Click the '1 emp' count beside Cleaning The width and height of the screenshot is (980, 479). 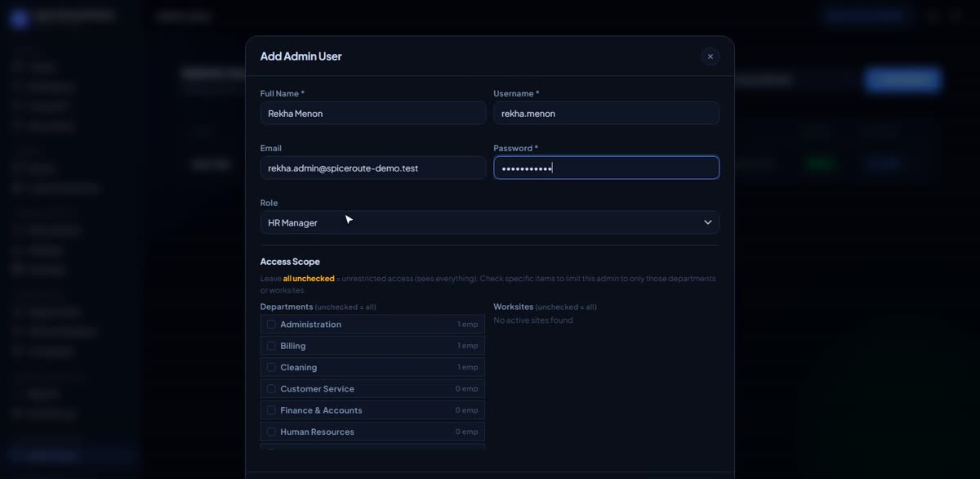(x=468, y=367)
